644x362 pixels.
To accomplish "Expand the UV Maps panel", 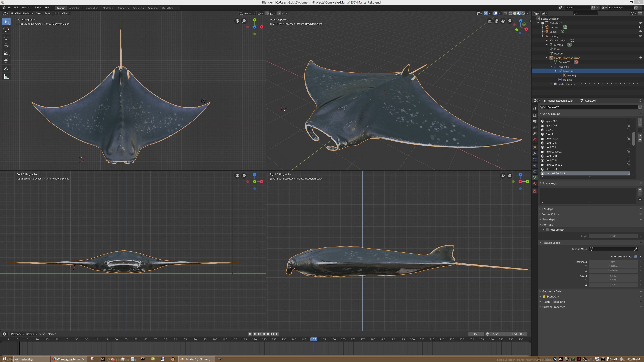I will click(x=540, y=209).
